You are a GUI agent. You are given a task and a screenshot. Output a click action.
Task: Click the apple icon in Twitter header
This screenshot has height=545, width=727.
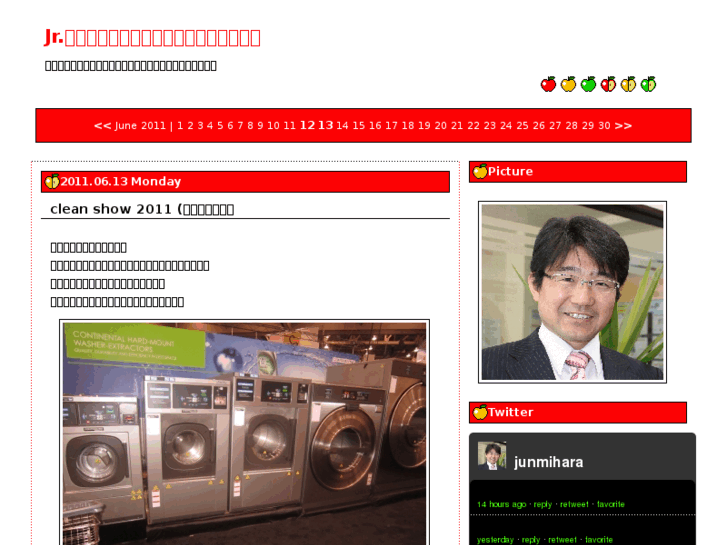480,412
